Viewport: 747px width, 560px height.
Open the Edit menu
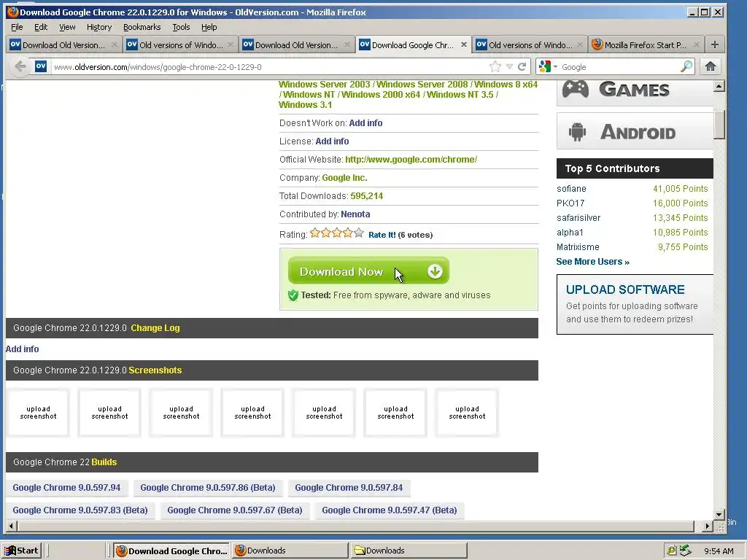tap(41, 27)
